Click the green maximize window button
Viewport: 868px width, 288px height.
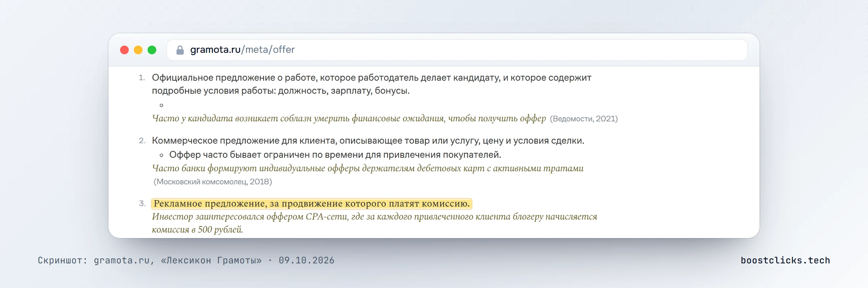[152, 50]
